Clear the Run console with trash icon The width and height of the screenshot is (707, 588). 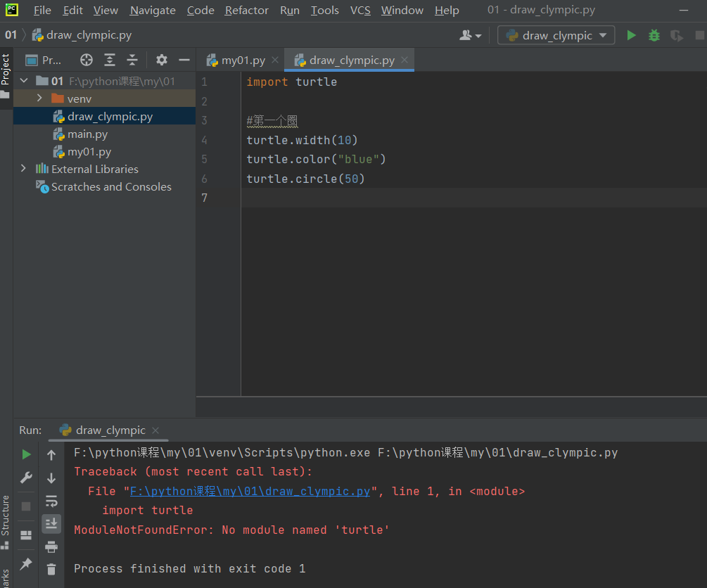[51, 570]
